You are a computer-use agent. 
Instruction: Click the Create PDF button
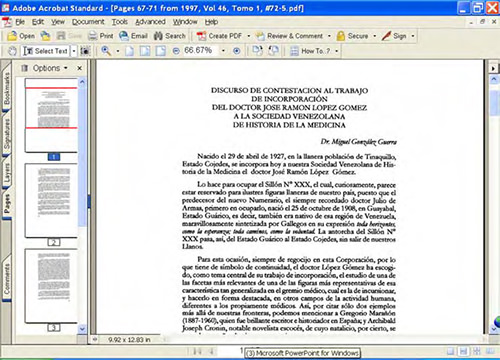click(x=219, y=36)
